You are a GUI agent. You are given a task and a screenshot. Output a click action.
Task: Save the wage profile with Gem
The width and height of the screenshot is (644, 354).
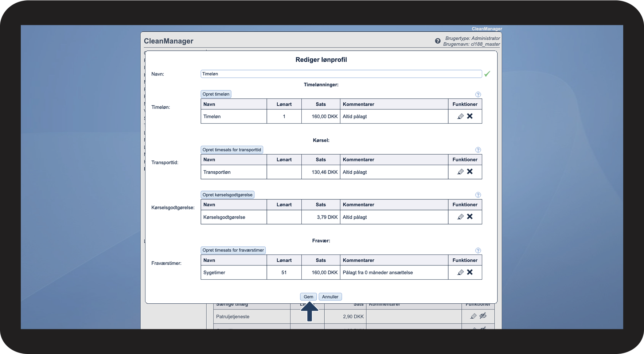tap(308, 297)
